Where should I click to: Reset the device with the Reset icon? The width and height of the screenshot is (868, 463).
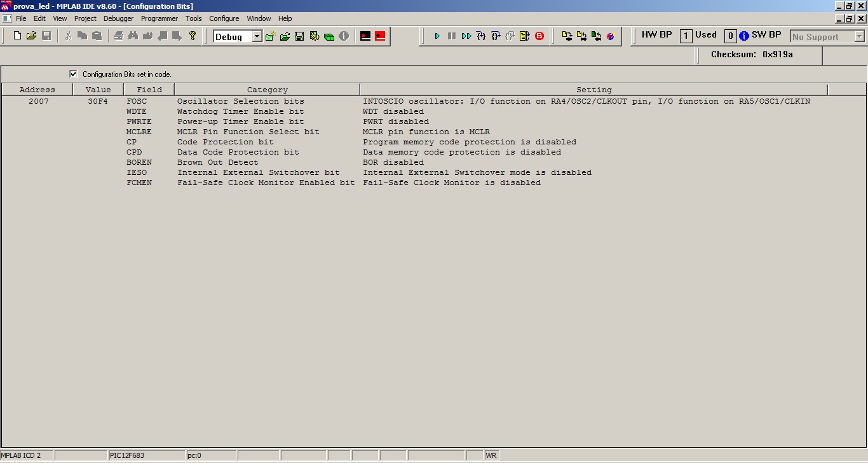click(524, 36)
